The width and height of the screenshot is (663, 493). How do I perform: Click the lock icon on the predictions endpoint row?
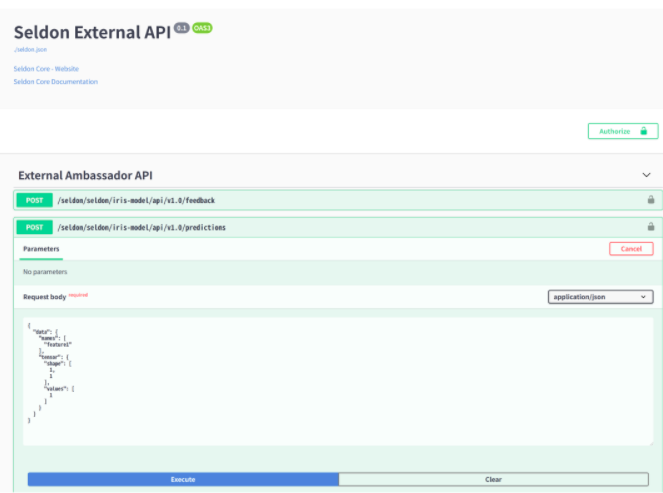[x=651, y=227]
